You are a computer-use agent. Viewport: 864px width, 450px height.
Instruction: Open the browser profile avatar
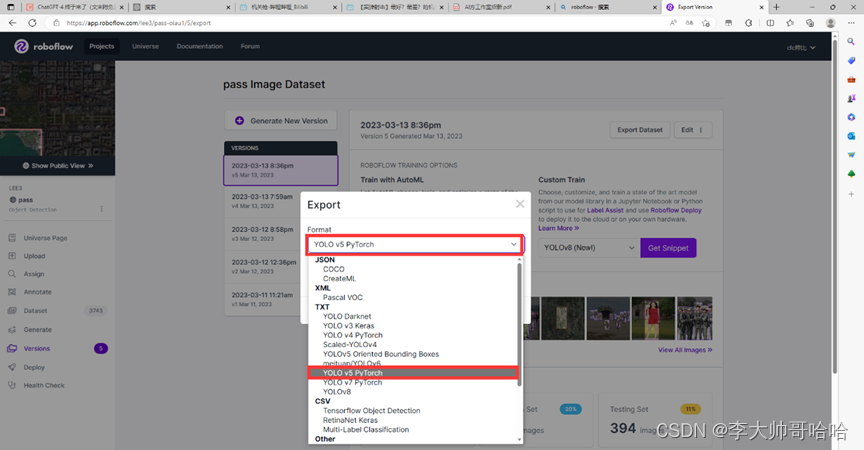pos(830,23)
